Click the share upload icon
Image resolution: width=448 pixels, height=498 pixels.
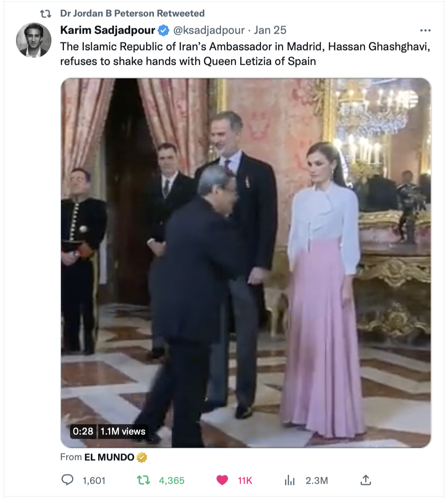coord(366,480)
